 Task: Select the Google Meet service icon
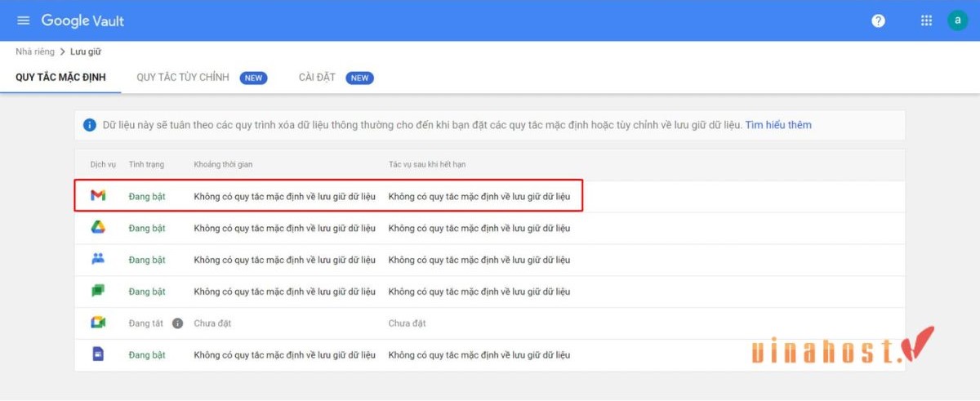click(x=98, y=323)
